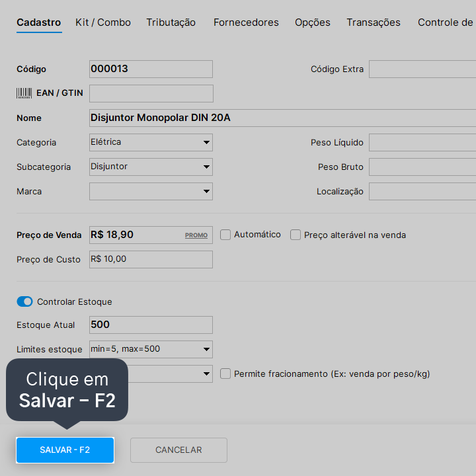
Task: Click the PROMO link in price field
Action: tap(196, 235)
